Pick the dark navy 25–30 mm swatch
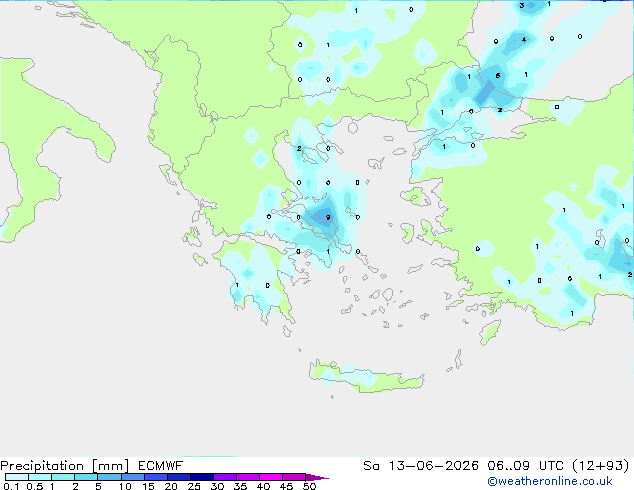The width and height of the screenshot is (634, 490). (x=201, y=477)
